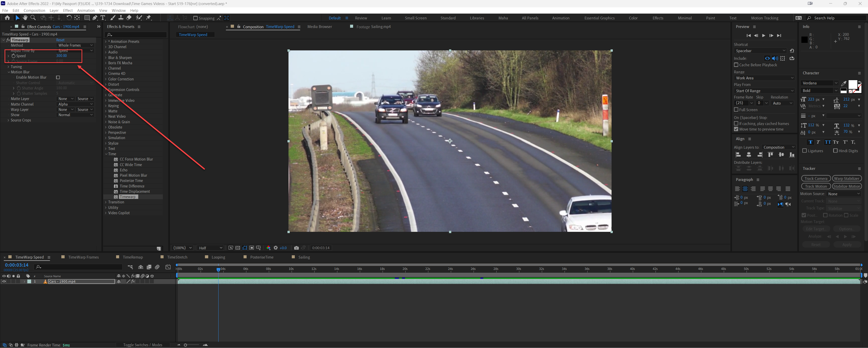The image size is (868, 348).
Task: Open the Method Whole Frames dropdown
Action: tap(75, 45)
